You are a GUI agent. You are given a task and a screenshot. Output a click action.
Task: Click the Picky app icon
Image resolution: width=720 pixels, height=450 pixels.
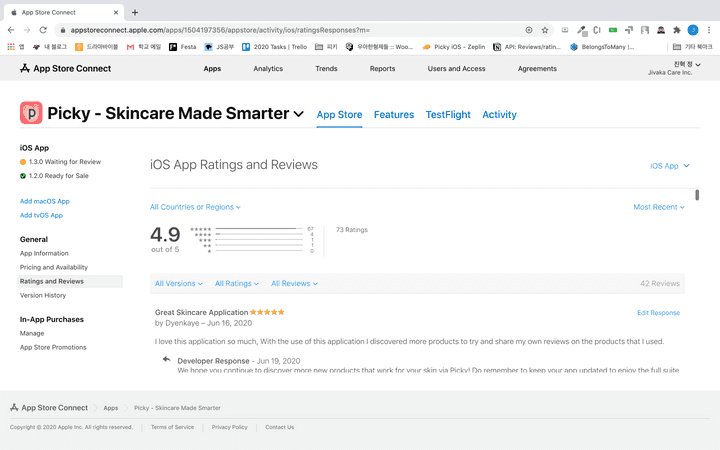click(31, 114)
